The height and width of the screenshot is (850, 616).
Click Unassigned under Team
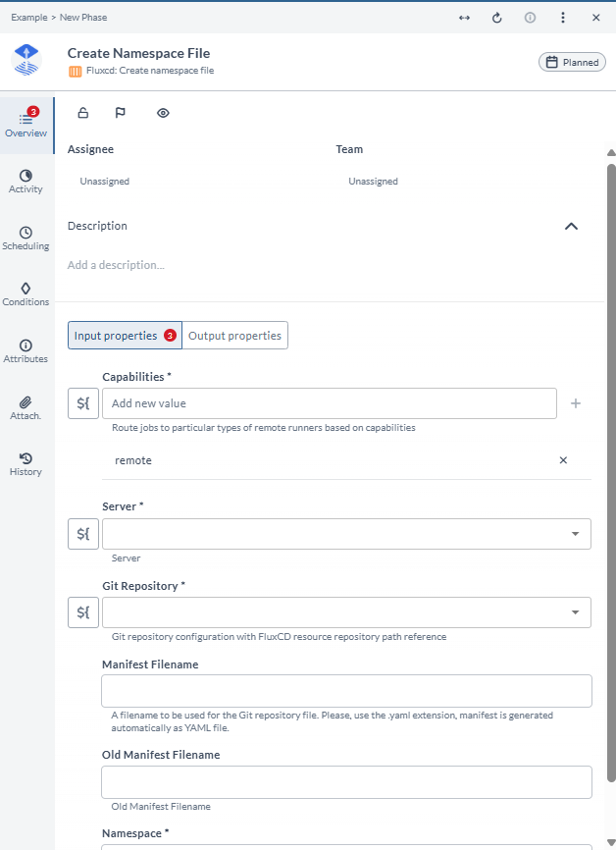click(374, 181)
